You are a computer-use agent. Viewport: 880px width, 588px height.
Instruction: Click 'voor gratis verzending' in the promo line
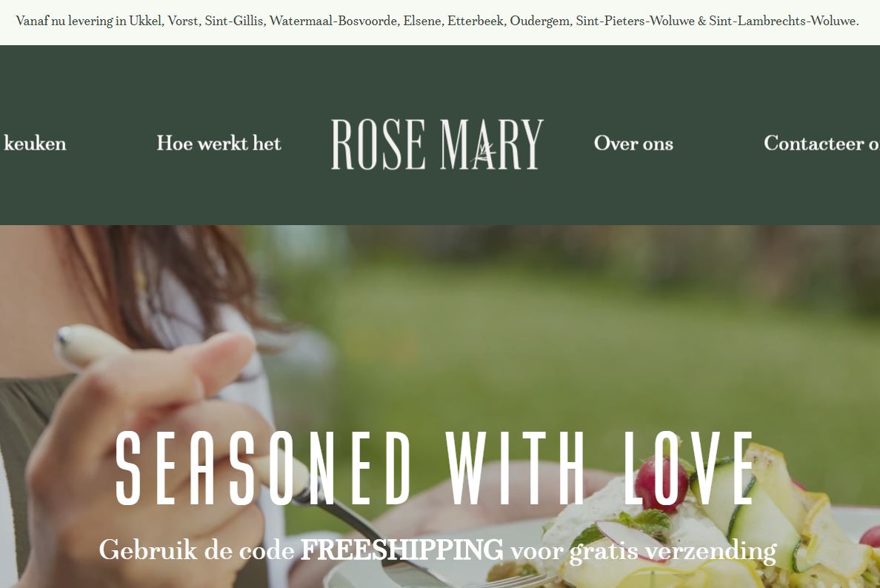(x=643, y=551)
